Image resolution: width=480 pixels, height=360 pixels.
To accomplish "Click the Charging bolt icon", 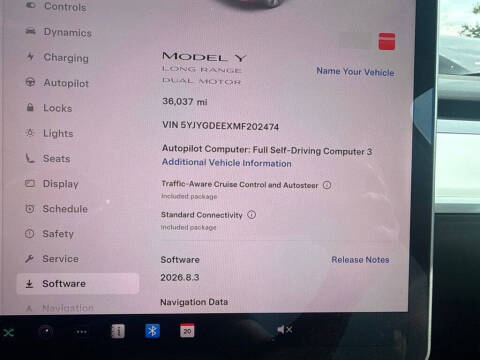I will click(x=30, y=56).
